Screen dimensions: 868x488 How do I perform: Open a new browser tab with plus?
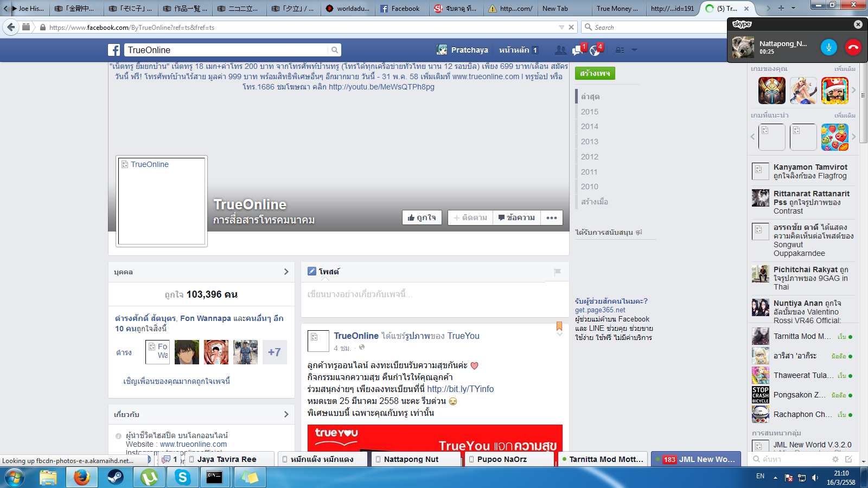[781, 8]
